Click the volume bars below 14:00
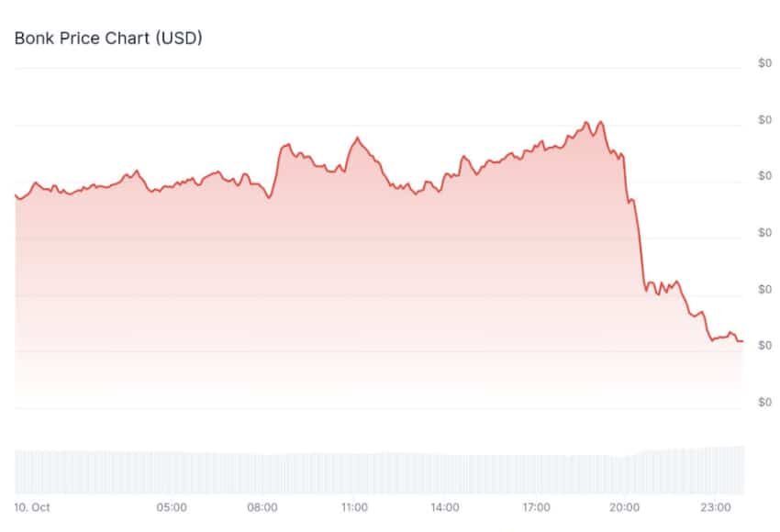Image resolution: width=780 pixels, height=532 pixels. click(445, 472)
